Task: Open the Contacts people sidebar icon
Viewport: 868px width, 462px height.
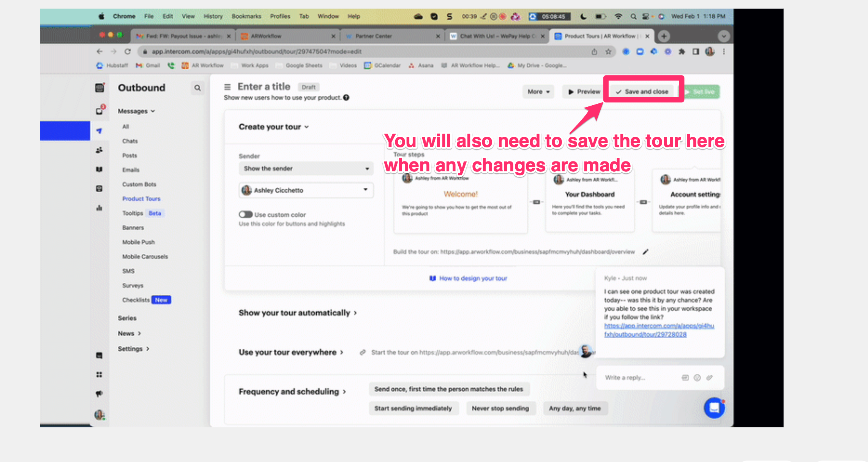Action: pos(99,150)
